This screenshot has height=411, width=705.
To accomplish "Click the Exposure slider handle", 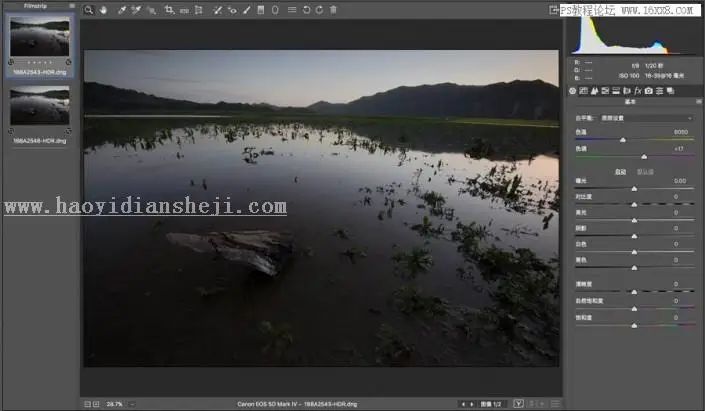I will pyautogui.click(x=634, y=188).
